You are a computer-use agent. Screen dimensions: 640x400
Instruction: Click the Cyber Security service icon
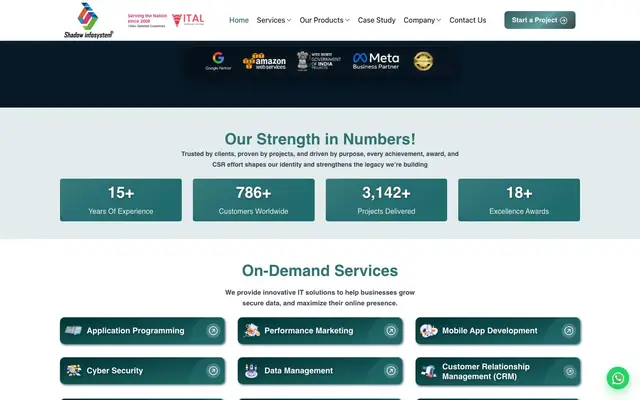pos(73,370)
